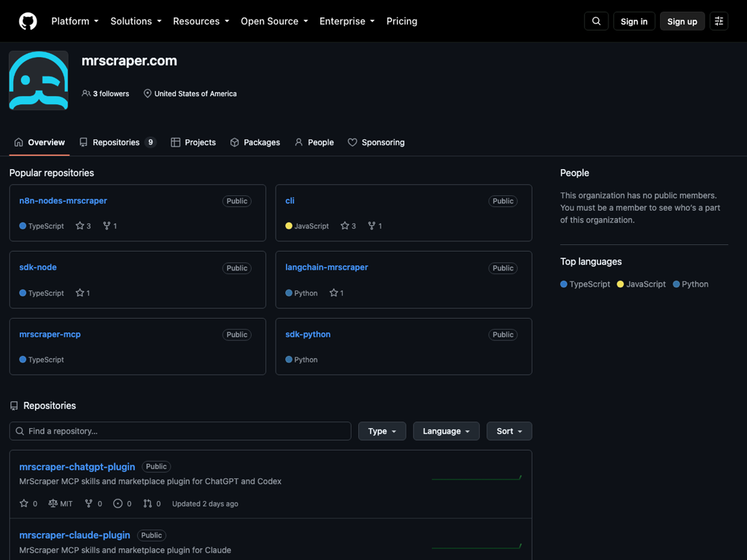Click Public badge on sdk-python card
Viewport: 747px width, 560px height.
503,335
